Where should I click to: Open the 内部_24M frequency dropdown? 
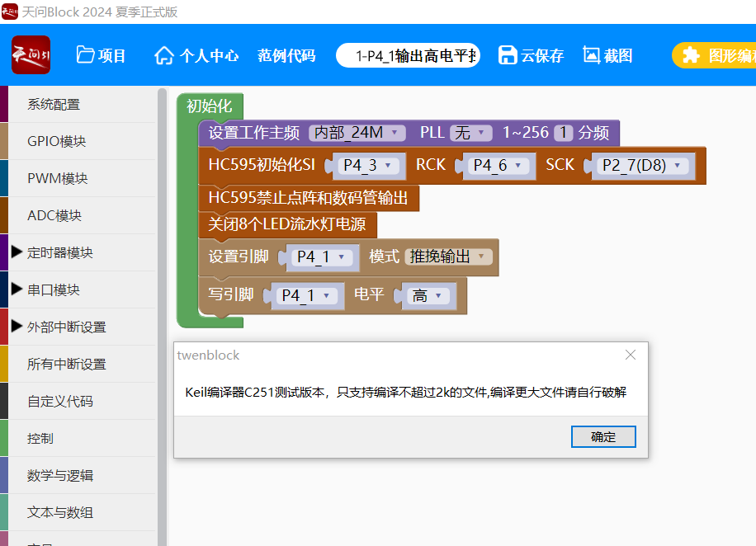(357, 133)
